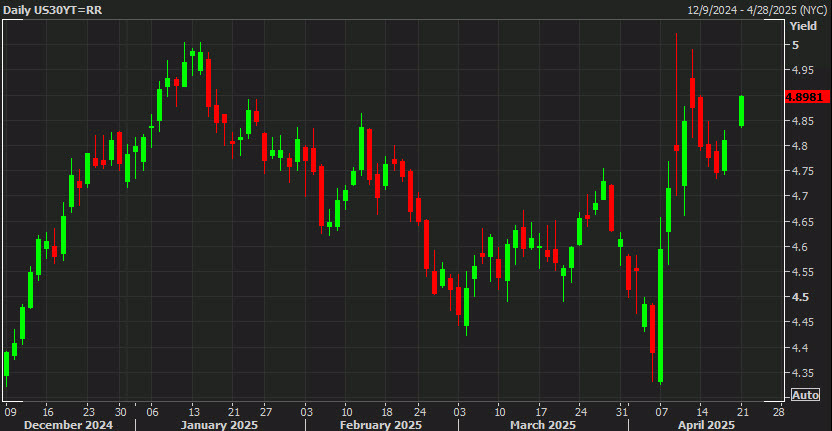Select the April 2025 month label
The height and width of the screenshot is (431, 832).
[x=705, y=425]
